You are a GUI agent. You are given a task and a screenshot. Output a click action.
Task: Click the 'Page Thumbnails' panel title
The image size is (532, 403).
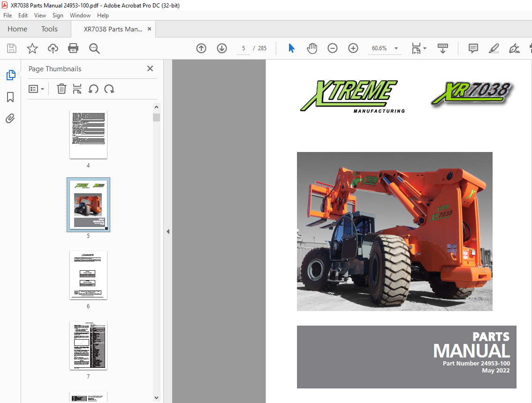pos(55,68)
